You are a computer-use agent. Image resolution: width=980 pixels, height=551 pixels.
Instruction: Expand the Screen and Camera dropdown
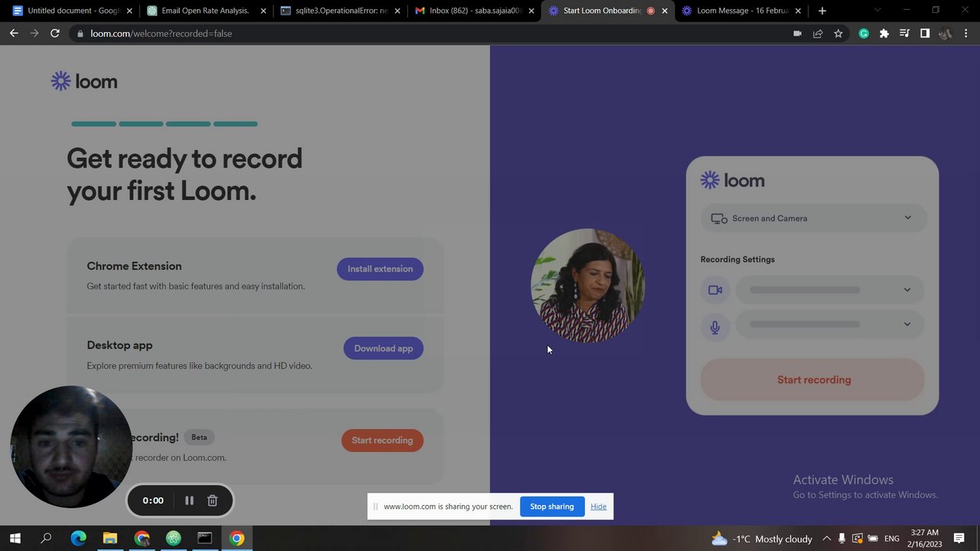[x=814, y=218]
